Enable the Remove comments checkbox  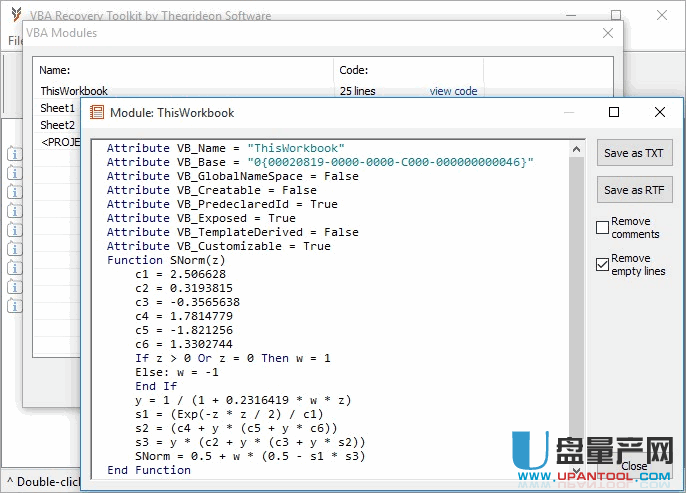tap(602, 228)
